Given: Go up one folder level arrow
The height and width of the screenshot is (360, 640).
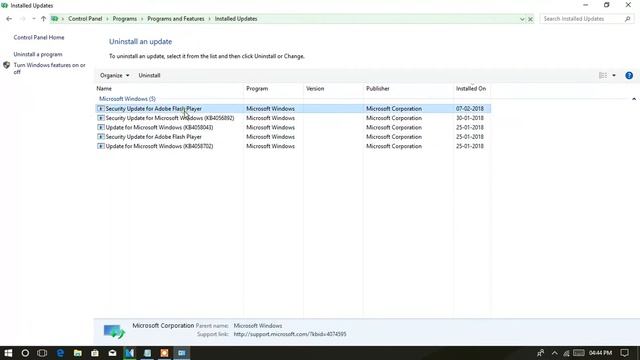Looking at the screenshot, I should tap(43, 19).
